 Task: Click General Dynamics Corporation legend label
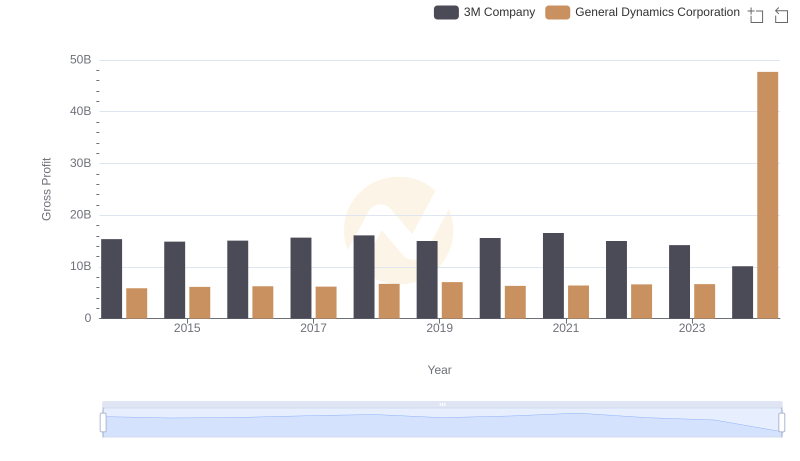[657, 12]
